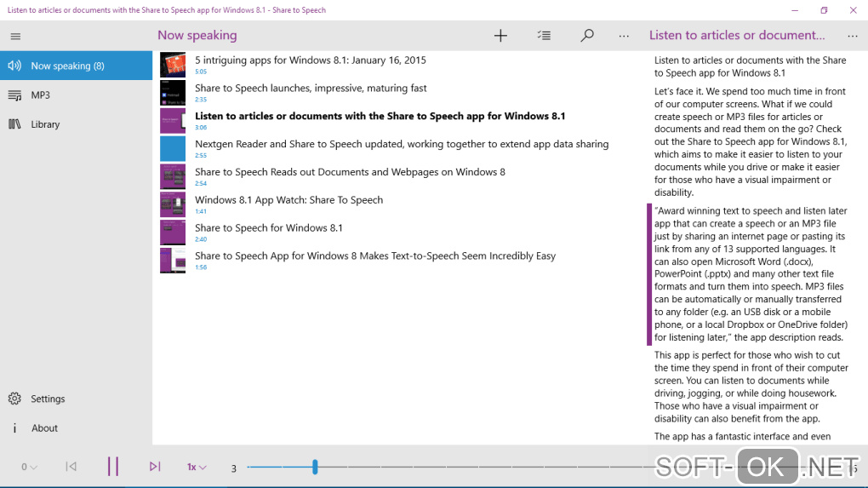Screen dimensions: 868x488
Task: Open the MP3 section
Action: (76, 95)
